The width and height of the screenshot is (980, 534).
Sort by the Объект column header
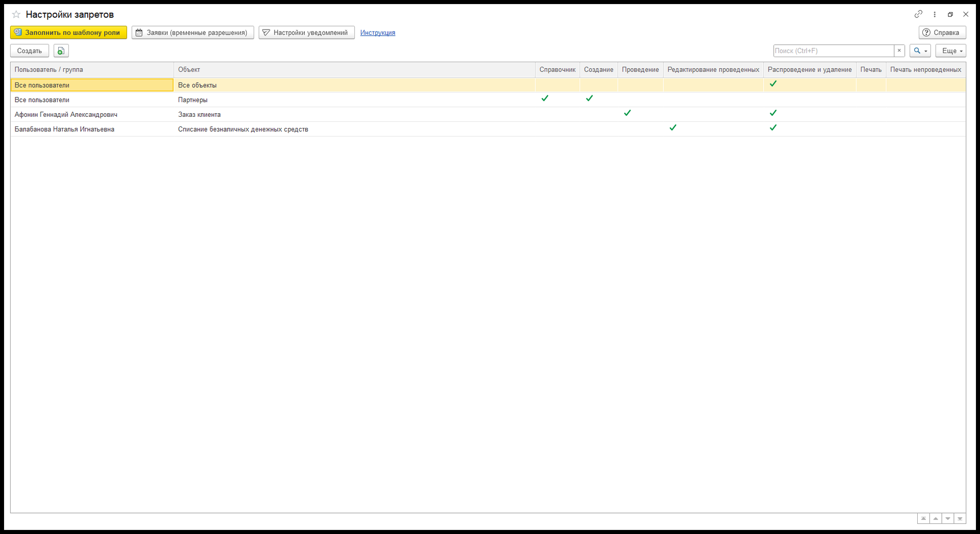point(354,70)
